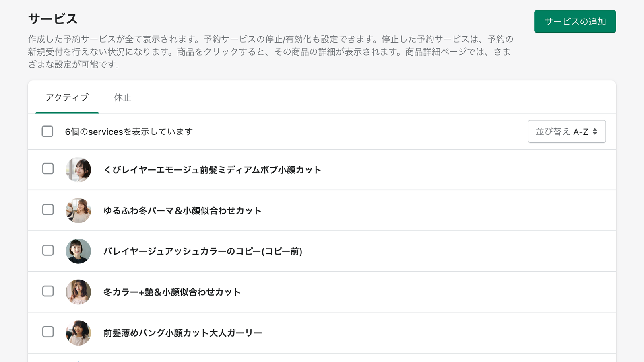Select the アクティブ tab

pos(67,97)
